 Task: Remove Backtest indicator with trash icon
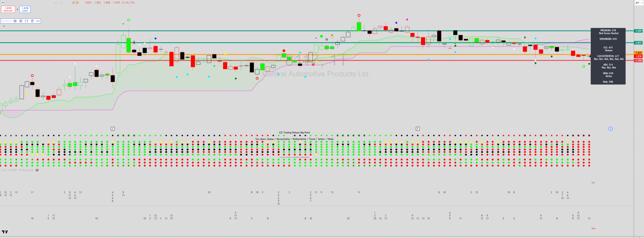click(32, 21)
